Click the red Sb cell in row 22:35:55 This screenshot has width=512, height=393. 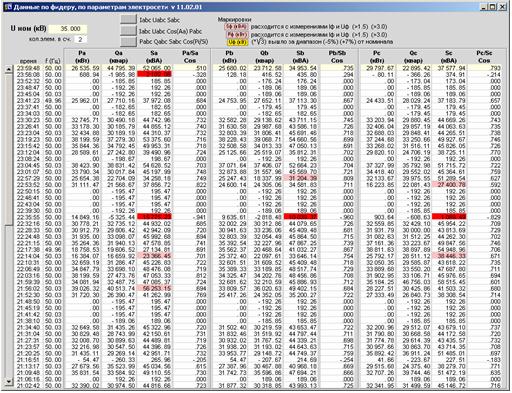coord(301,217)
